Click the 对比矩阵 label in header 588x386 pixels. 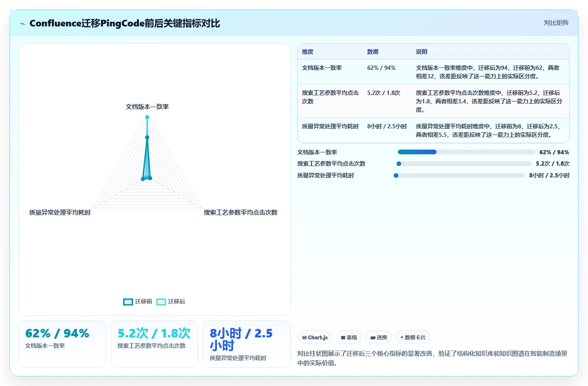[556, 23]
